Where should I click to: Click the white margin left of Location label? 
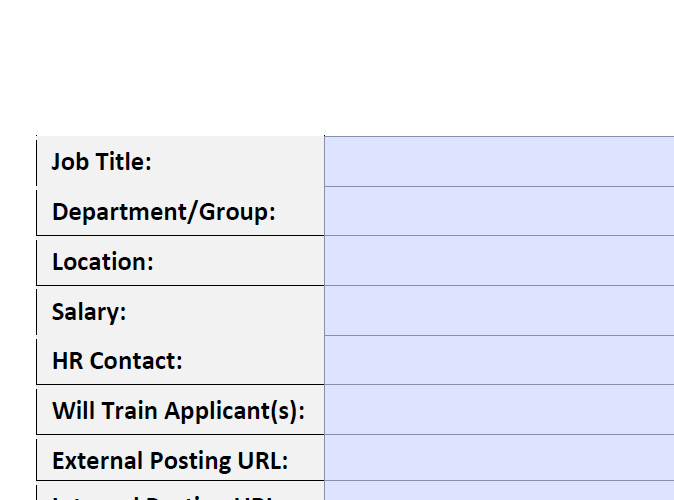click(x=18, y=261)
